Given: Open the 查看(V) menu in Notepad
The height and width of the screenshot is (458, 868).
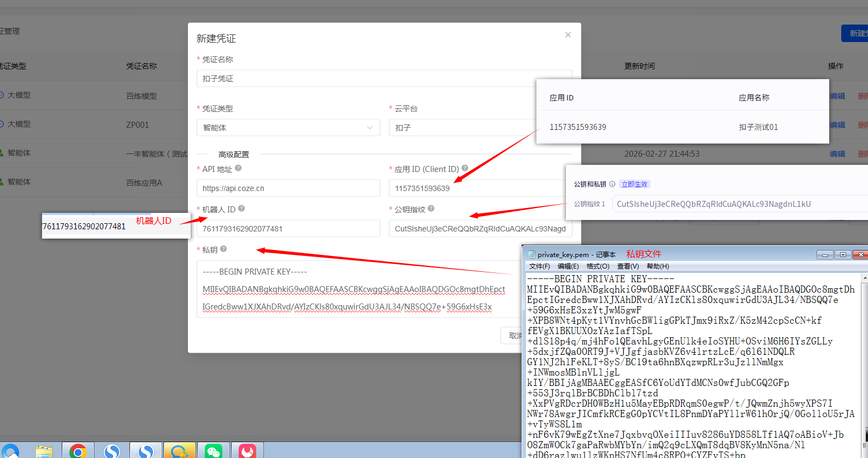Looking at the screenshot, I should pyautogui.click(x=628, y=266).
